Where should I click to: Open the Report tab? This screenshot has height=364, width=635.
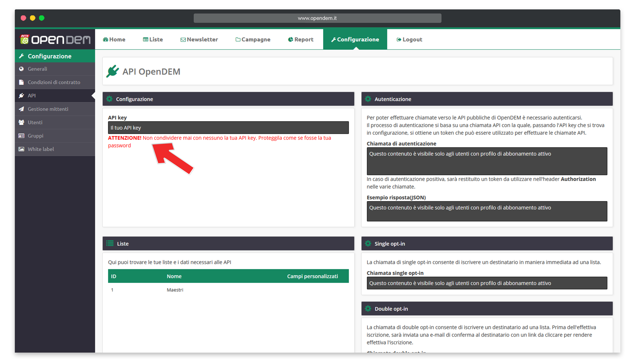(301, 40)
